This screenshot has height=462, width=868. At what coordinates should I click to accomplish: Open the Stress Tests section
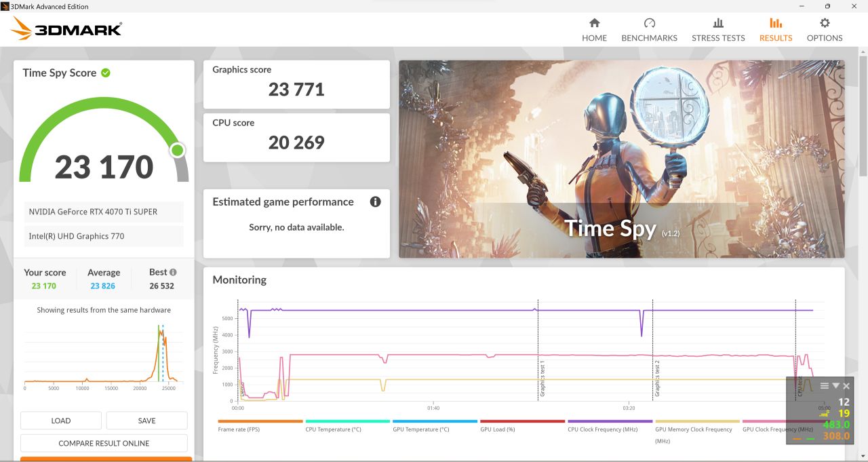[x=718, y=30]
